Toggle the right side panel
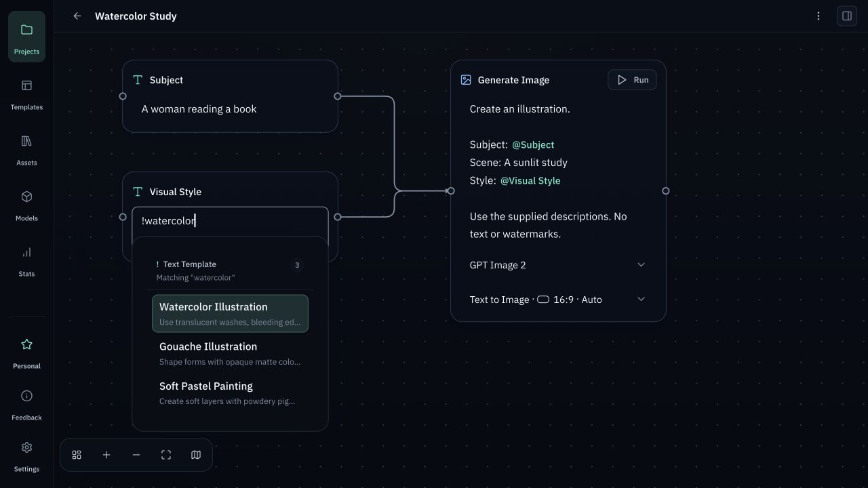The width and height of the screenshot is (868, 488). 847,16
